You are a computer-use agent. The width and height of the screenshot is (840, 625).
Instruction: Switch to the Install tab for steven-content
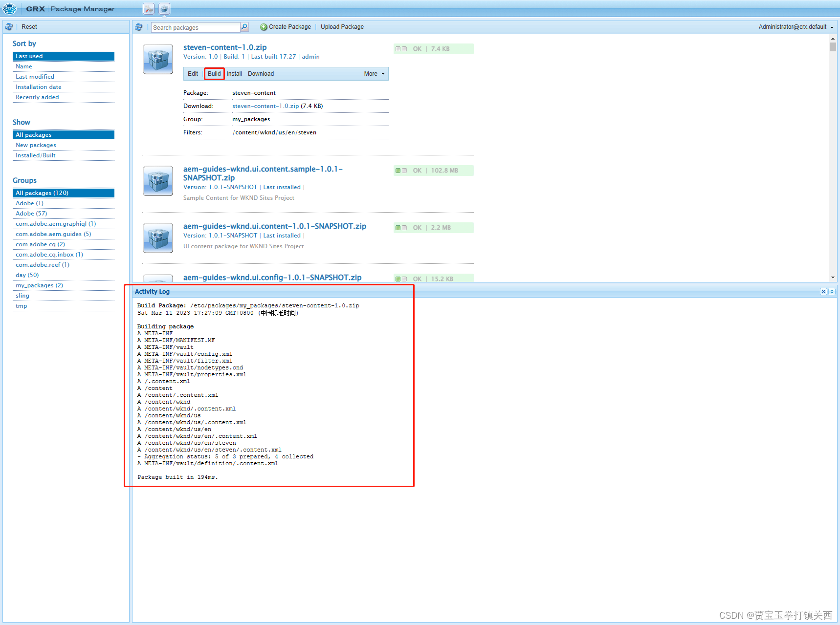coord(234,73)
